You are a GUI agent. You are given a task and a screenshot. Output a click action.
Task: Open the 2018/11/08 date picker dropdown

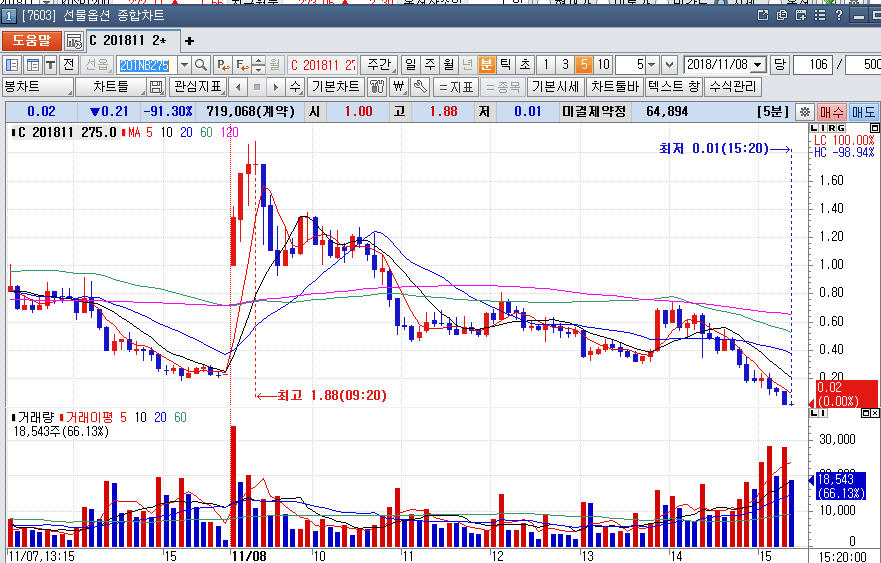point(757,64)
